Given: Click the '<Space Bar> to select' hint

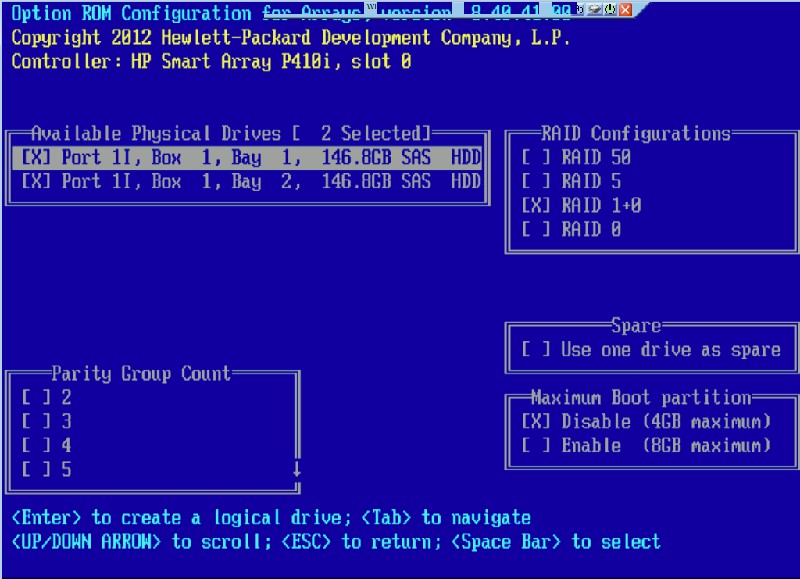Looking at the screenshot, I should (556, 542).
